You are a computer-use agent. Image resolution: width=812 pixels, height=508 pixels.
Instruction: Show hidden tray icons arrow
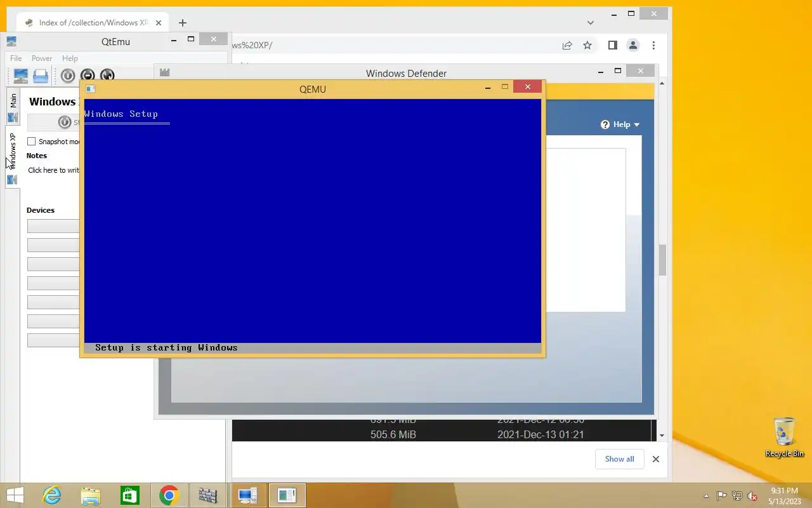click(x=706, y=496)
